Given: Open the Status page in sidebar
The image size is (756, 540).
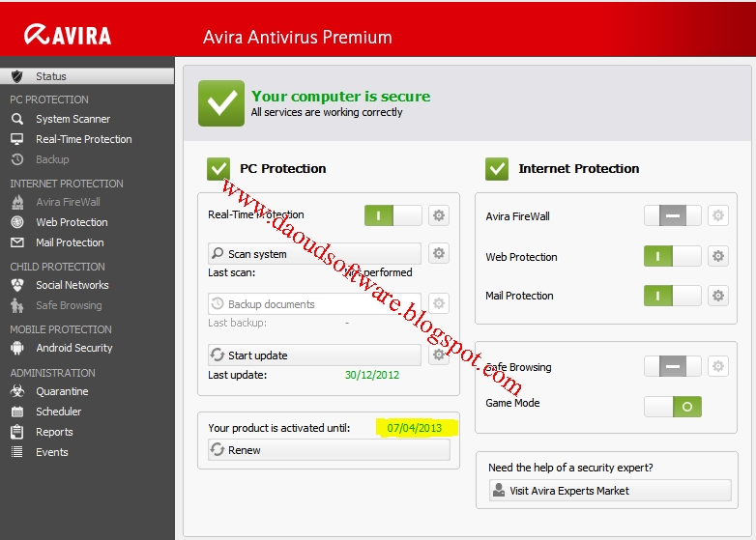Looking at the screenshot, I should coord(87,76).
